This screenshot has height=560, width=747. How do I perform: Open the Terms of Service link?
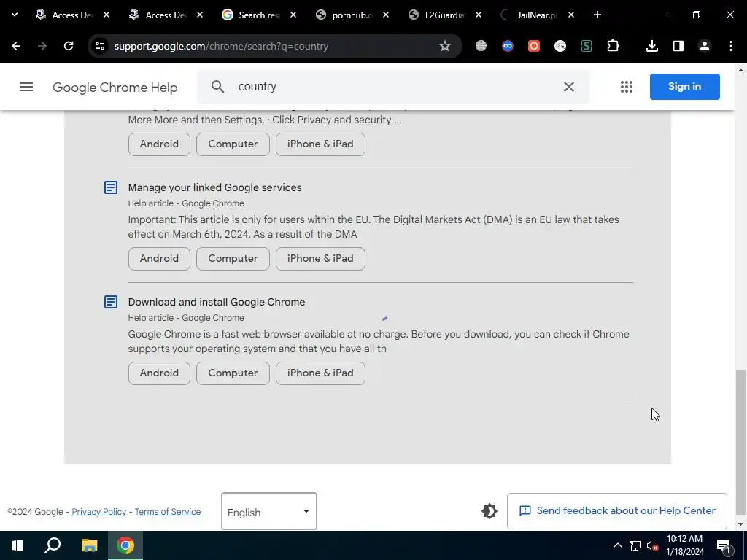pyautogui.click(x=168, y=512)
